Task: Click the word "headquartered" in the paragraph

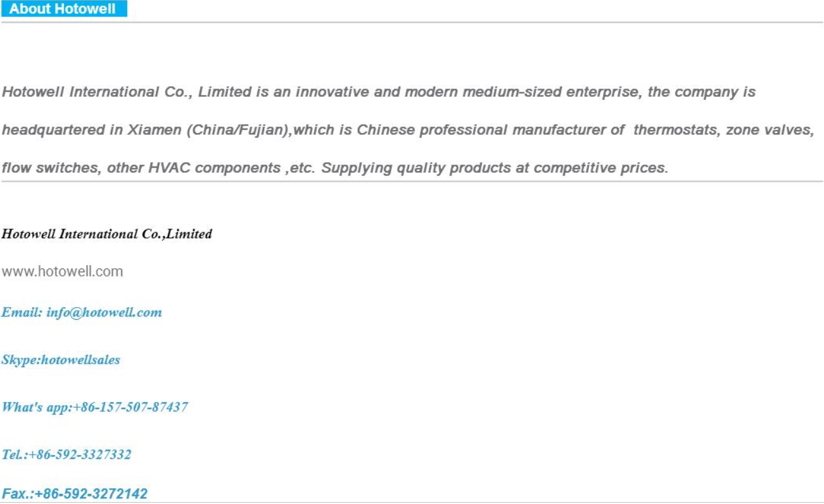Action: tap(53, 130)
